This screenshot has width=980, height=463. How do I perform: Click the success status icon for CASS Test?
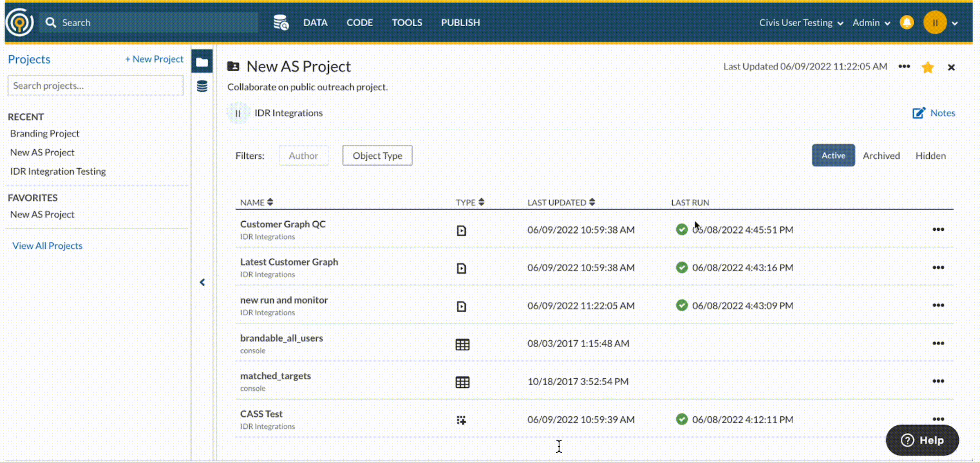tap(682, 419)
